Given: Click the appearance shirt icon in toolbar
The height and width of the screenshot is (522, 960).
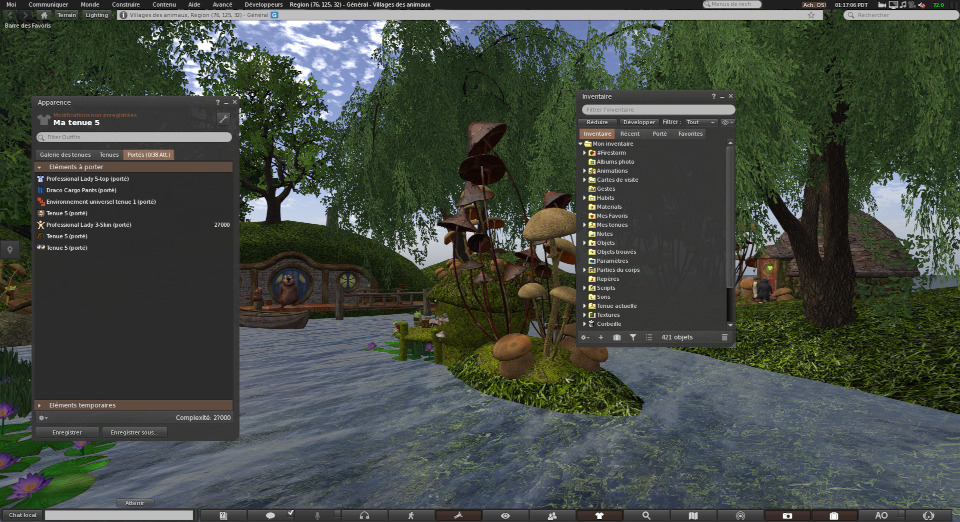Looking at the screenshot, I should (x=599, y=515).
